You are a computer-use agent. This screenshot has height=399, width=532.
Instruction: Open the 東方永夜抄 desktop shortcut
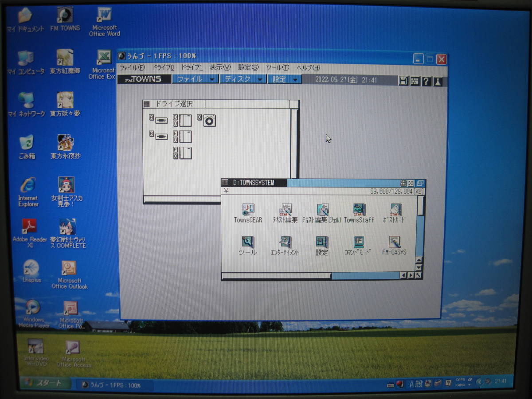pos(66,147)
